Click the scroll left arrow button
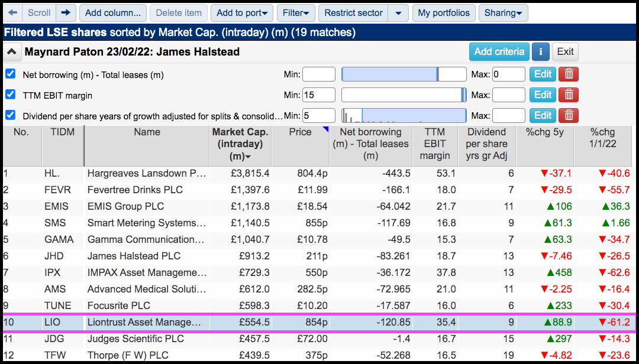 point(12,13)
